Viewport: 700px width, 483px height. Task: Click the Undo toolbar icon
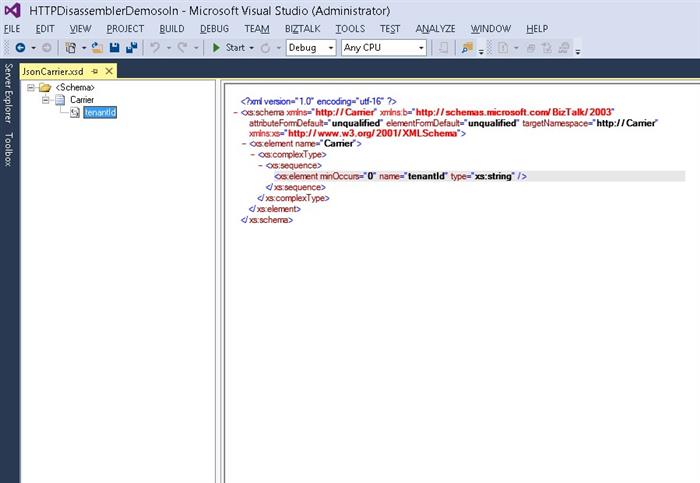point(155,47)
